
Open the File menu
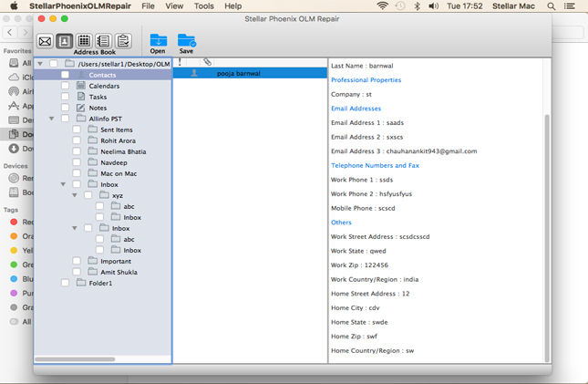click(x=148, y=6)
